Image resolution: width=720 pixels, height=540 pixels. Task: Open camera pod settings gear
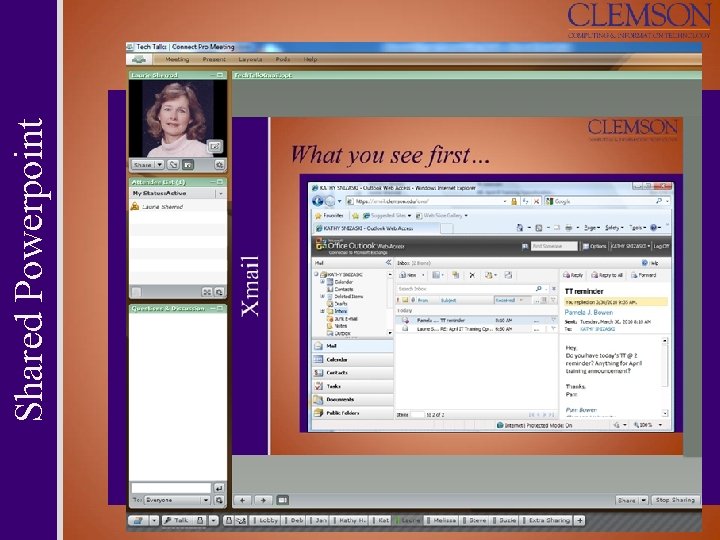coord(219,164)
